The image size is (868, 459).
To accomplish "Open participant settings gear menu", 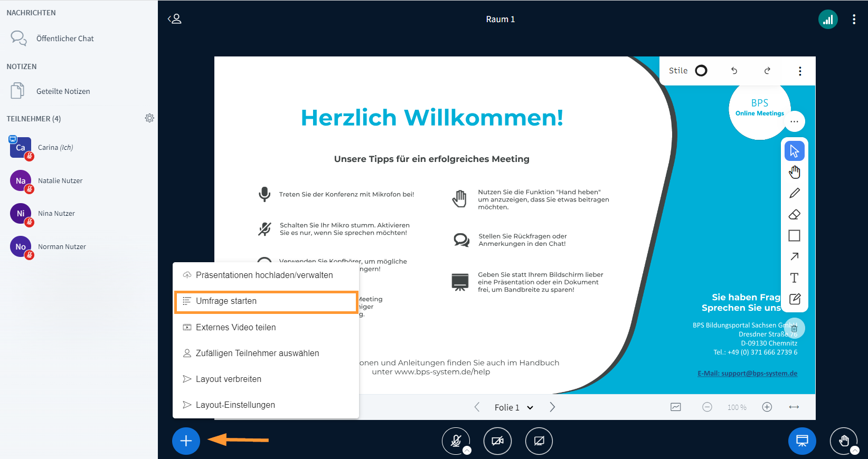I will [149, 118].
